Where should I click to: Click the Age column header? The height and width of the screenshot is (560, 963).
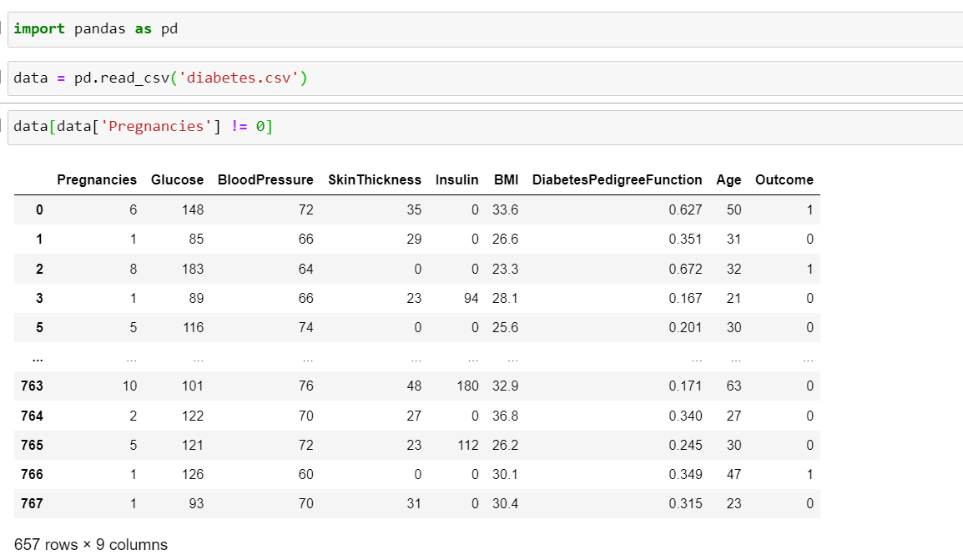729,180
